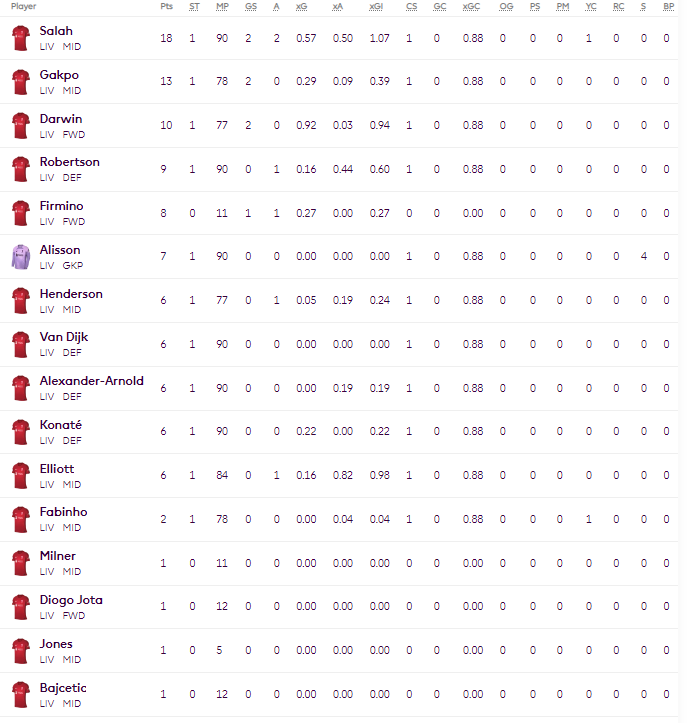Open Fabinho's player name link
Screen dimensions: 693x723
[x=63, y=512]
